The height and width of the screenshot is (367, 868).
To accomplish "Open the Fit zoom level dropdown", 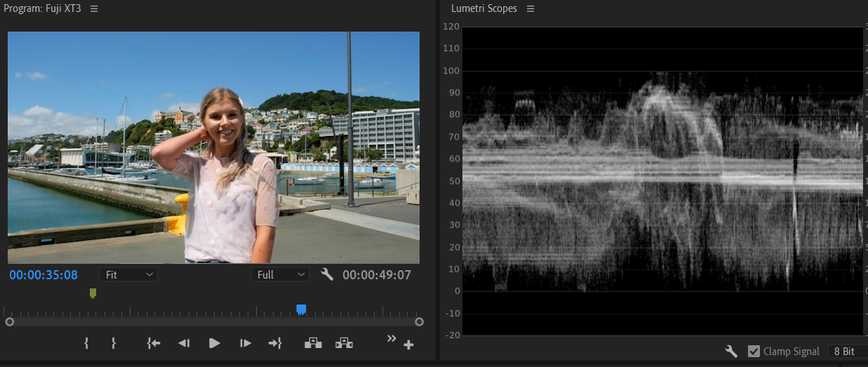I will 128,274.
